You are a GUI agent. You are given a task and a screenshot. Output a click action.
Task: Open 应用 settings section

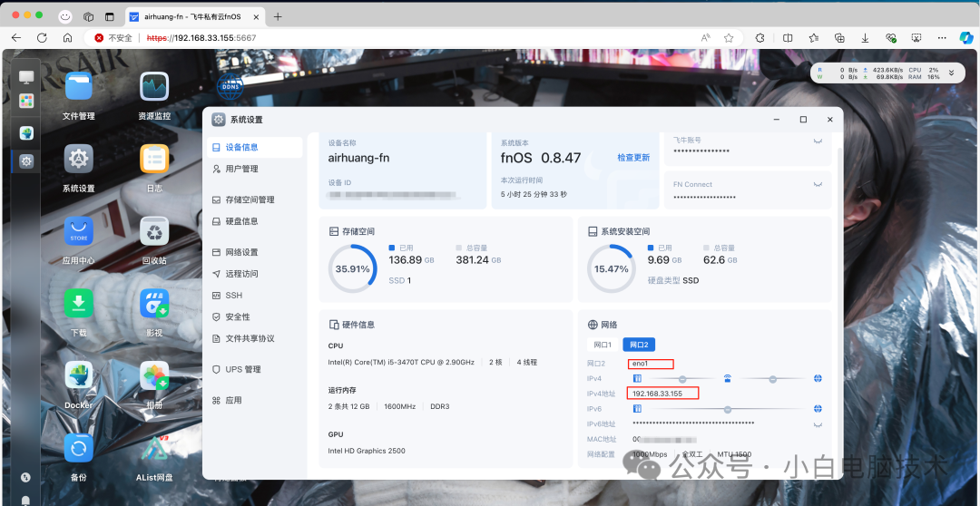point(255,400)
